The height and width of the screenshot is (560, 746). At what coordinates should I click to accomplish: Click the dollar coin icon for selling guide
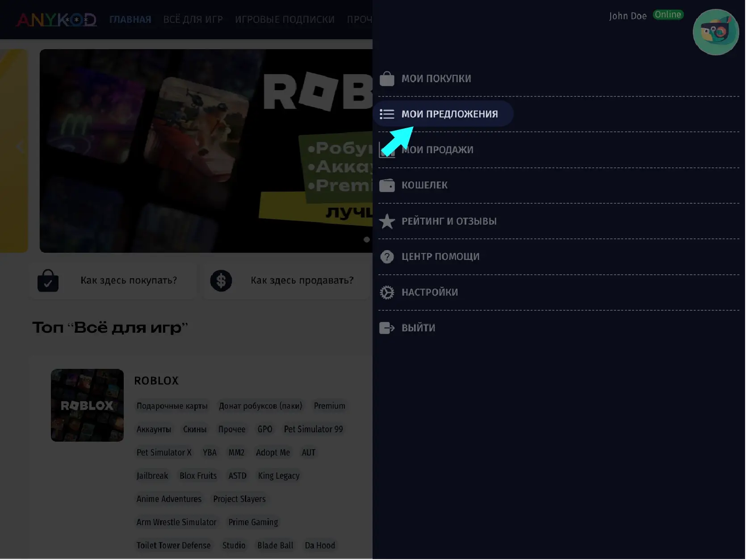click(221, 281)
